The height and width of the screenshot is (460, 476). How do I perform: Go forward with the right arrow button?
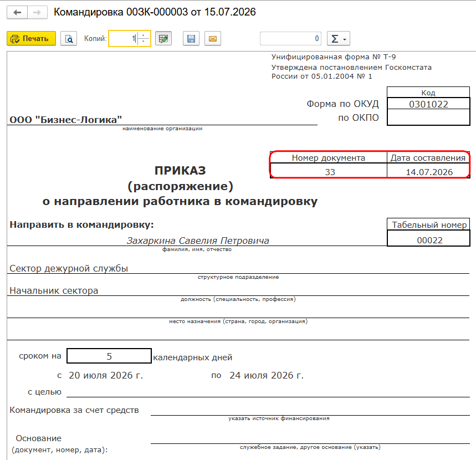tap(37, 12)
